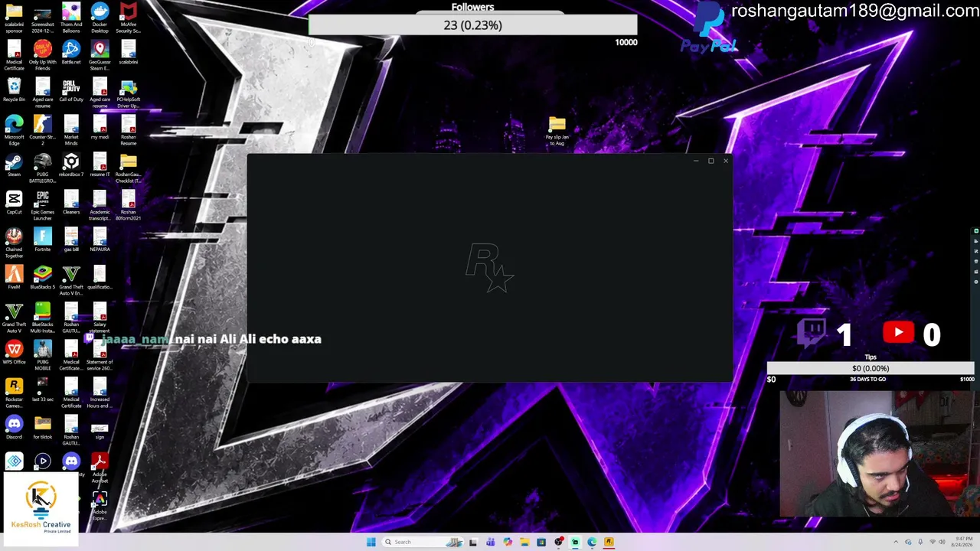Switch to Rockstar Games Launcher taskbar icon
The height and width of the screenshot is (551, 980).
click(609, 542)
